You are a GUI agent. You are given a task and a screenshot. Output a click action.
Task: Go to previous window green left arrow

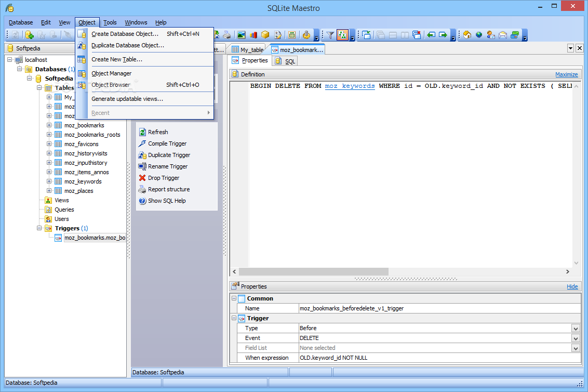pyautogui.click(x=431, y=35)
